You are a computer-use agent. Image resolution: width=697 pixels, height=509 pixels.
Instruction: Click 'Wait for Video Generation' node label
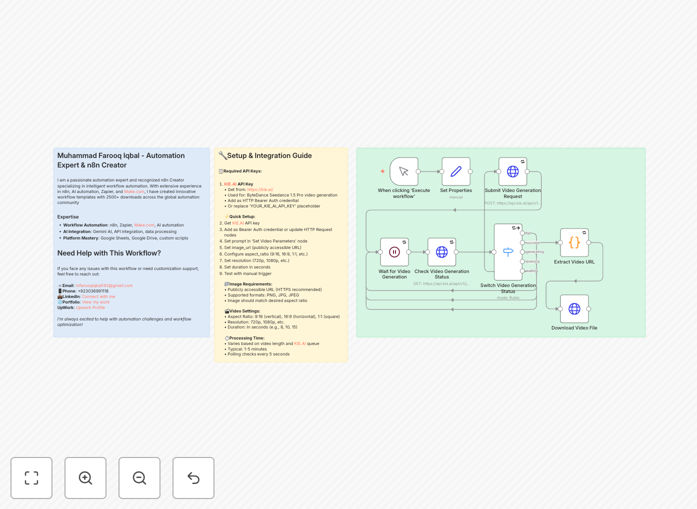click(x=394, y=274)
